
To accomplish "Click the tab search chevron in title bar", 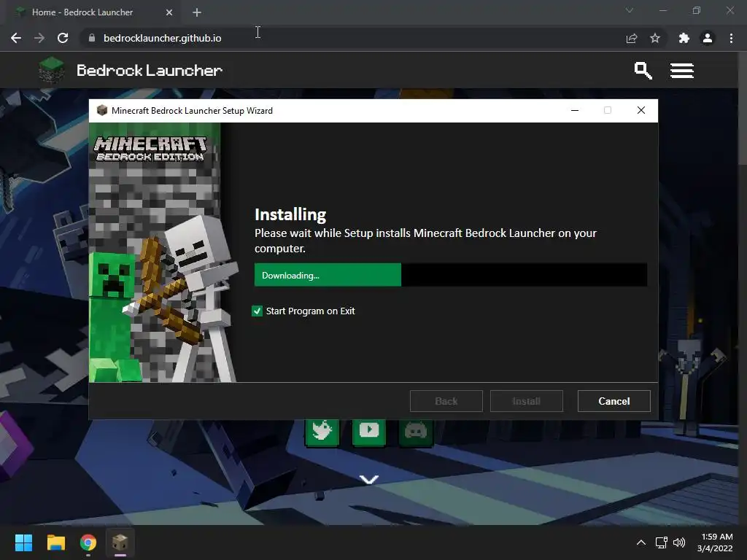I will [x=630, y=10].
